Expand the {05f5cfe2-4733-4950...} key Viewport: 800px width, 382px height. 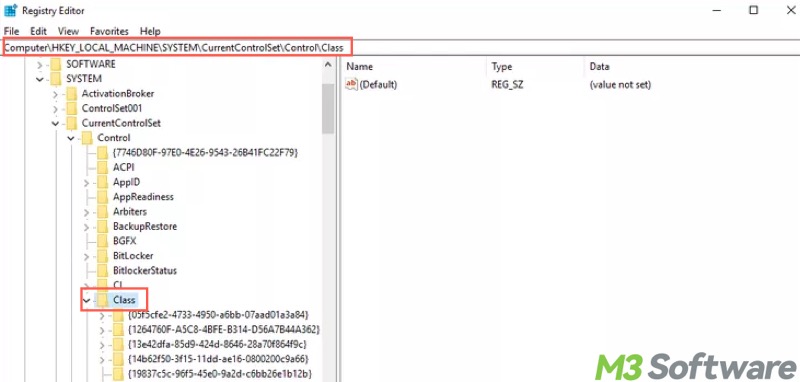[102, 315]
